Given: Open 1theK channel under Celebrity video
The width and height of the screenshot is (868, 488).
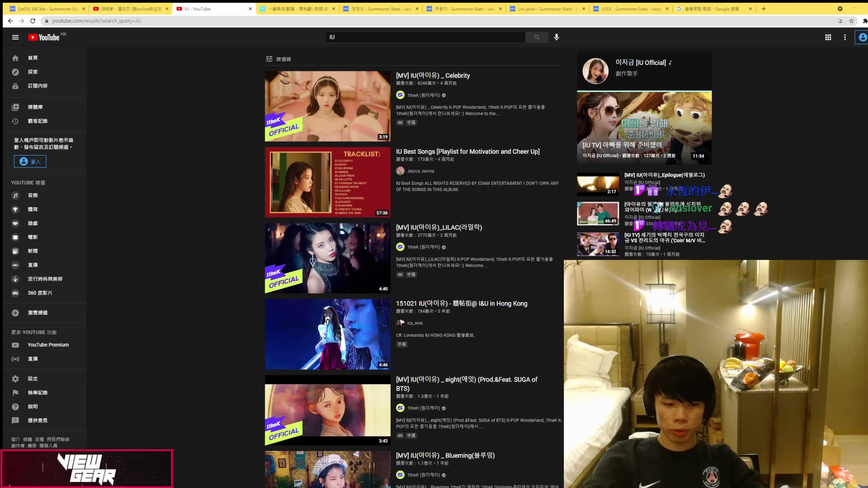Looking at the screenshot, I should coord(423,95).
